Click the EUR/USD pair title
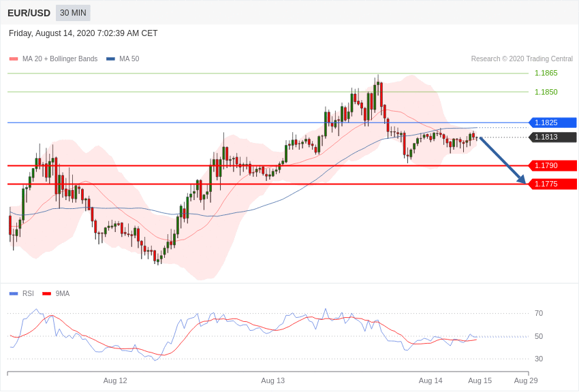Image resolution: width=579 pixels, height=392 pixels. click(29, 14)
